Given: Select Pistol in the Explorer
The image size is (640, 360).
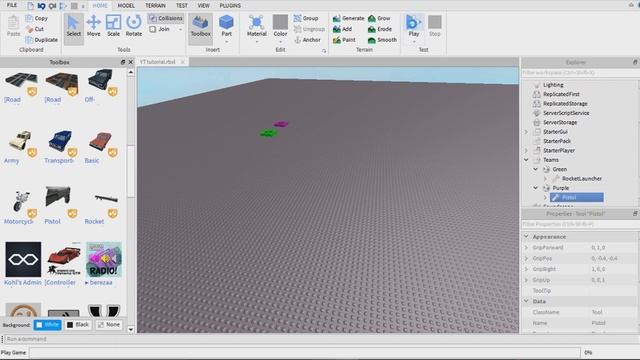Looking at the screenshot, I should (x=577, y=198).
